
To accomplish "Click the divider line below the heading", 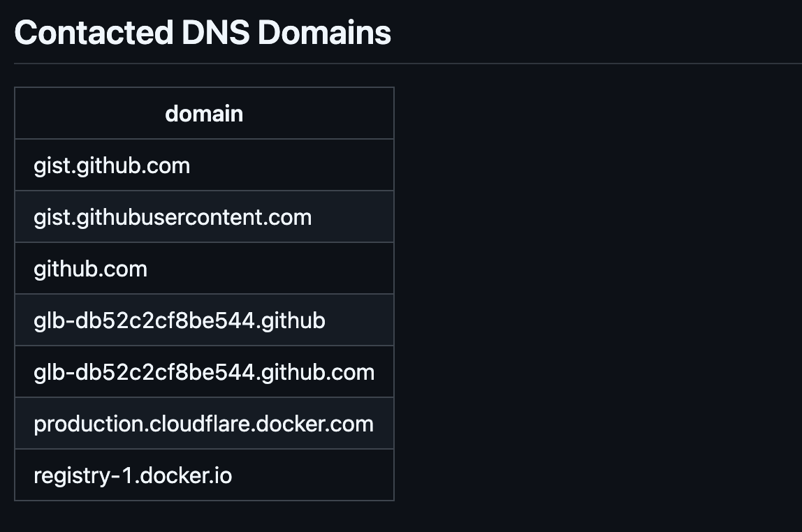I will tap(408, 64).
